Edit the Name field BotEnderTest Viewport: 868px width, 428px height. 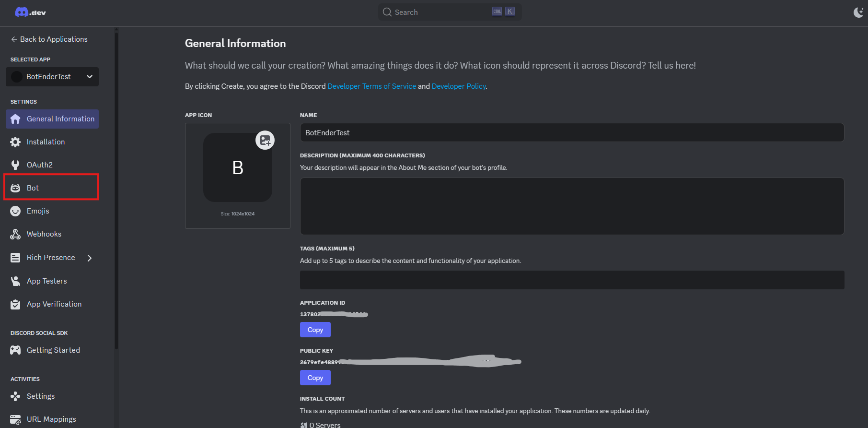coord(572,132)
